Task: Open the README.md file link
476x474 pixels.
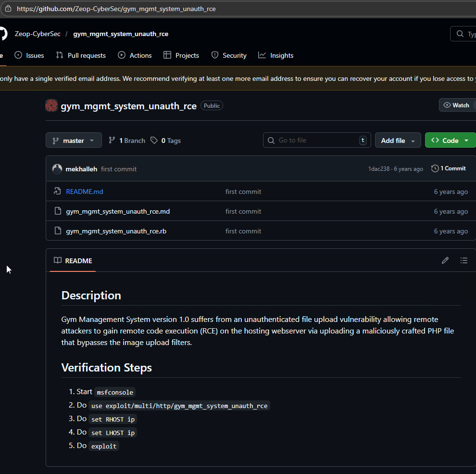Action: [x=85, y=192]
